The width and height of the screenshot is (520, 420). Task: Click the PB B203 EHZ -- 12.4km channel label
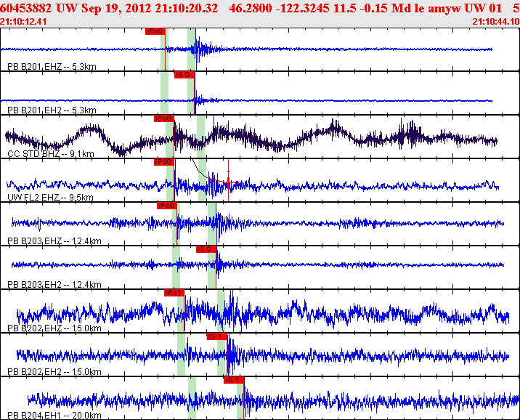tap(54, 241)
